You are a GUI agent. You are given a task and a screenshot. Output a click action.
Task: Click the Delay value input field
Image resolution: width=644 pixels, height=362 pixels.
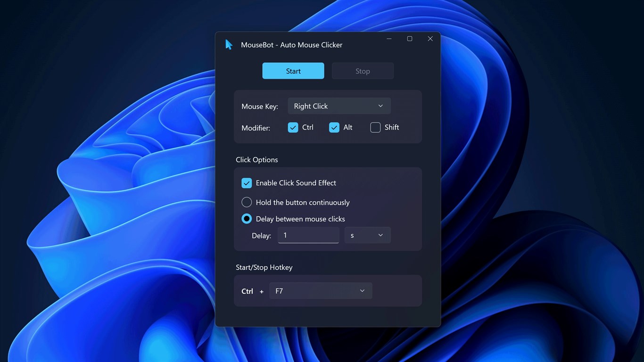(309, 235)
